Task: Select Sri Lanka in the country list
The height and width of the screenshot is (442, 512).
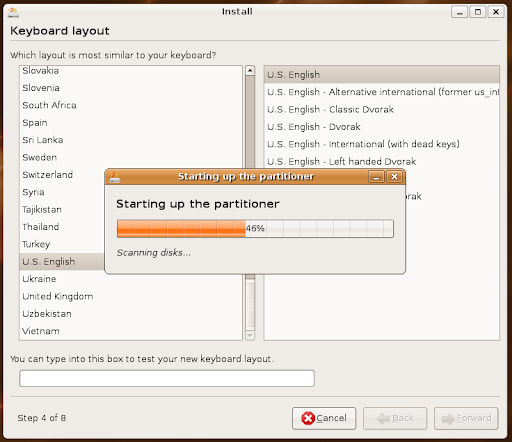Action: (131, 140)
